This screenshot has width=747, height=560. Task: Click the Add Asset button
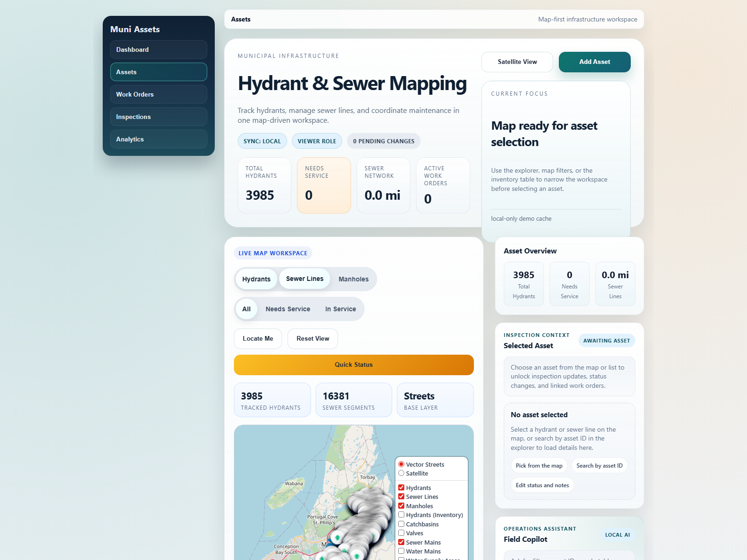594,62
